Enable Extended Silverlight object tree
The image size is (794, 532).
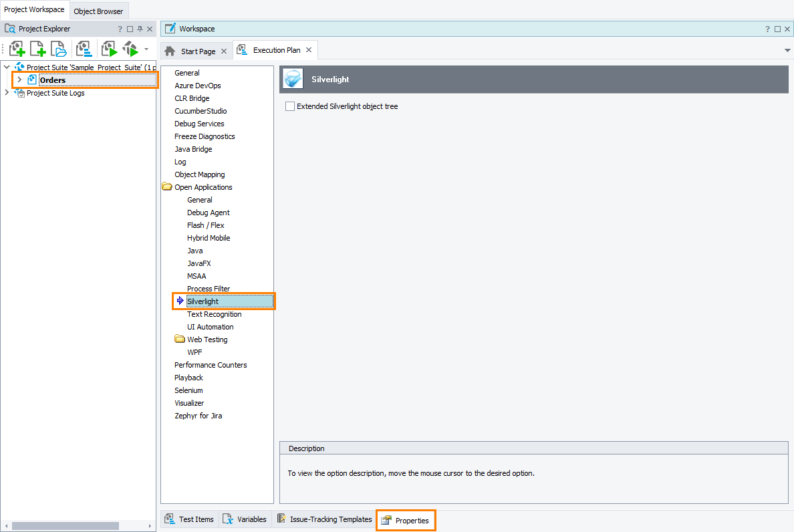290,106
